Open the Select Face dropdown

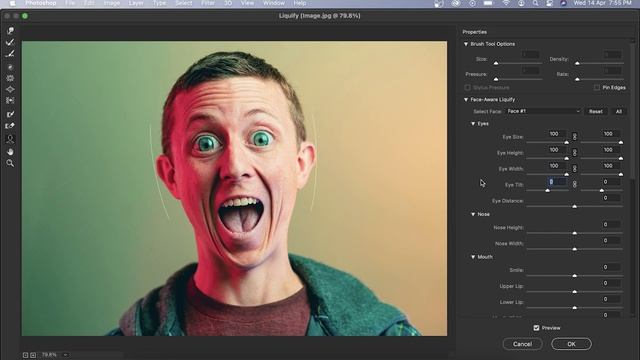tap(543, 111)
